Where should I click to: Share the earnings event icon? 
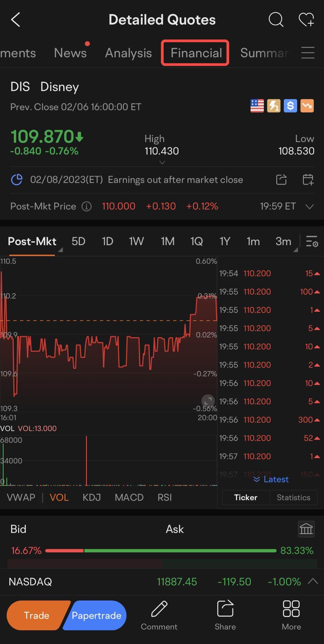click(x=281, y=180)
